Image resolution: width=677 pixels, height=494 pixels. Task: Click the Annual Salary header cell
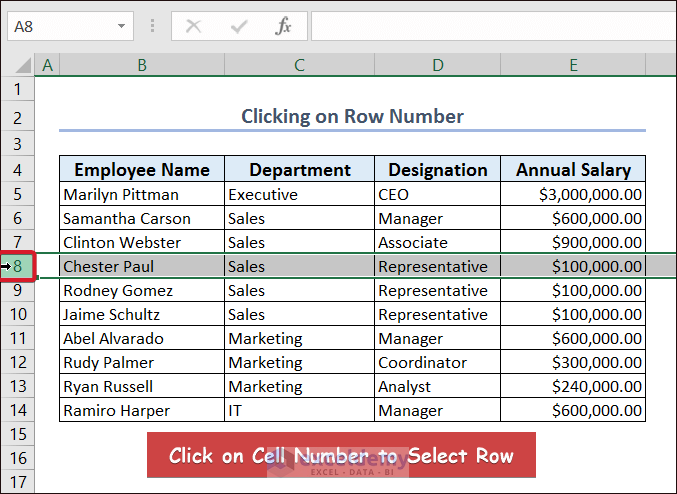click(573, 169)
